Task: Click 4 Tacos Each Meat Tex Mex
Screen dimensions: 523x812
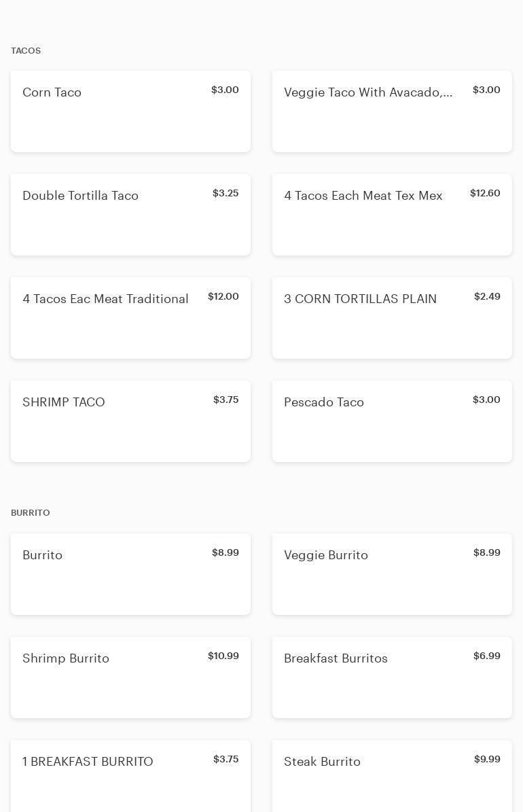Action: tap(392, 215)
